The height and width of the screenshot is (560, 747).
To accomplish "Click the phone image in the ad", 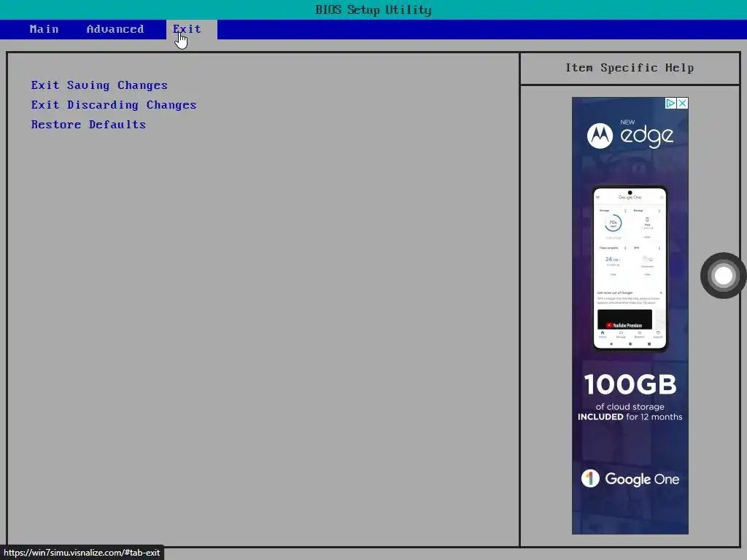I will coord(630,268).
